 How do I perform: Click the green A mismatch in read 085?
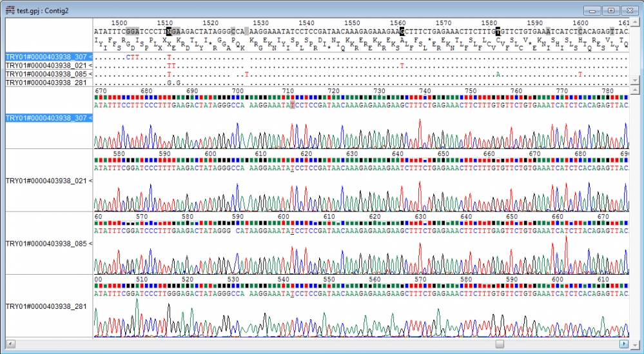coord(498,75)
